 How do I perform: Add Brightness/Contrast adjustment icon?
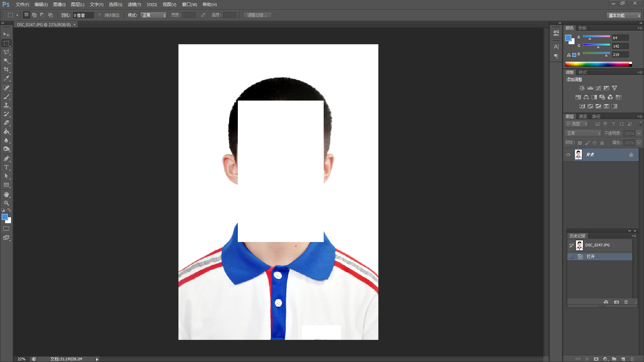582,88
